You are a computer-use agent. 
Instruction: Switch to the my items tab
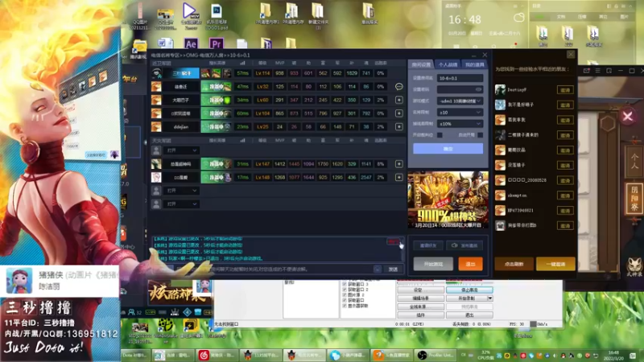[474, 64]
